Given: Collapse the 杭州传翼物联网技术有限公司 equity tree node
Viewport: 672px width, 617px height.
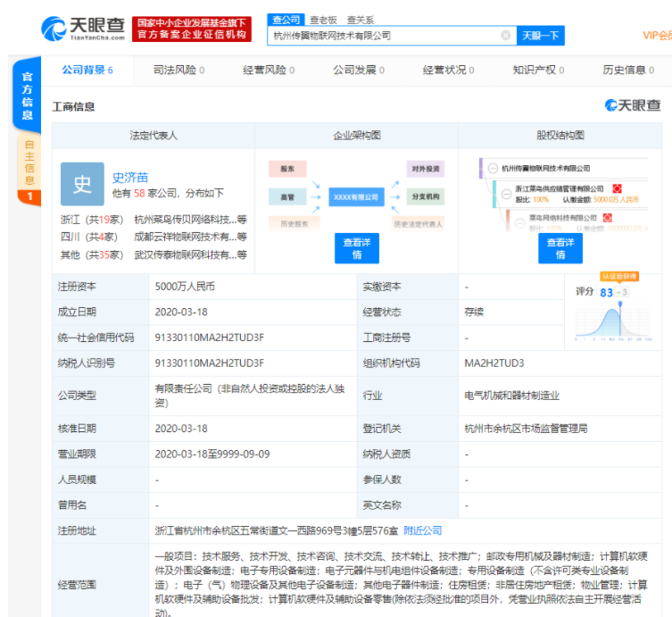Looking at the screenshot, I should pyautogui.click(x=493, y=168).
